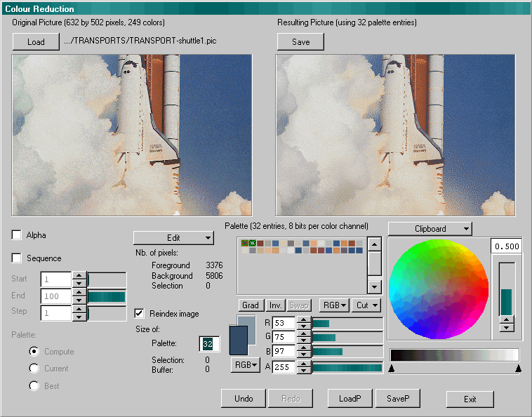Click the right black triangle marker under grayscale ramp
This screenshot has height=417, width=532.
tap(518, 368)
